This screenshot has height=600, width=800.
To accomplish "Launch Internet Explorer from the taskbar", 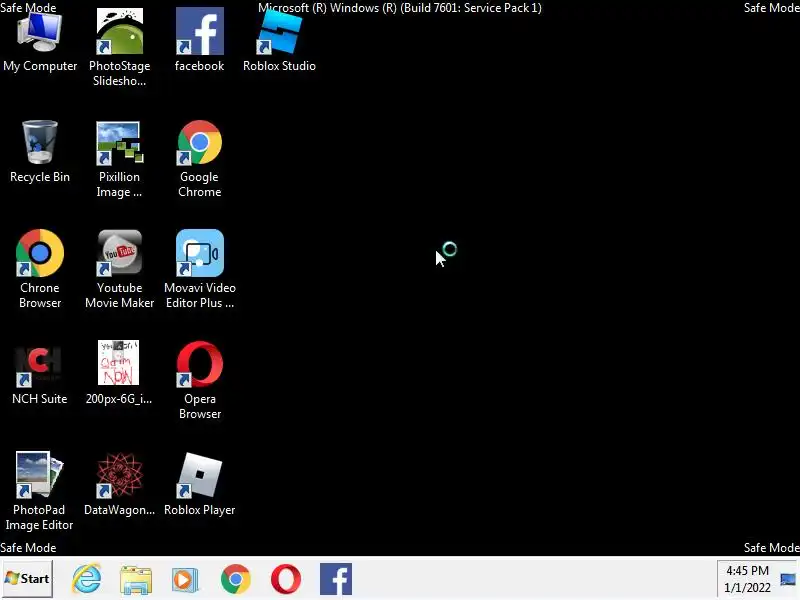I will (x=87, y=579).
